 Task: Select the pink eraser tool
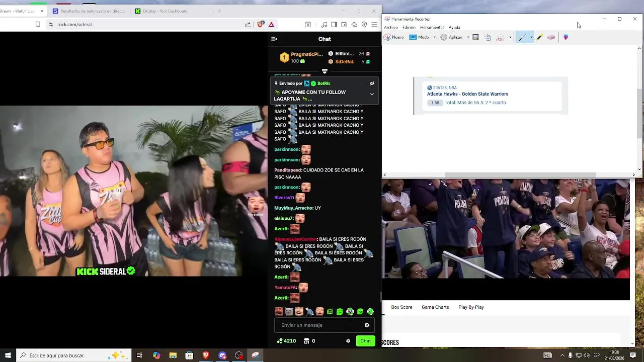pos(551,37)
